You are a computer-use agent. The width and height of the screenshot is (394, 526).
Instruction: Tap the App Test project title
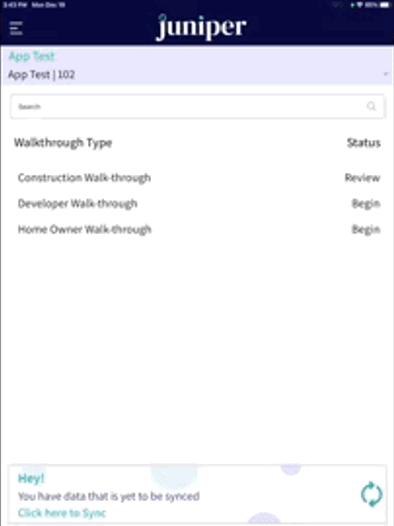[x=32, y=56]
